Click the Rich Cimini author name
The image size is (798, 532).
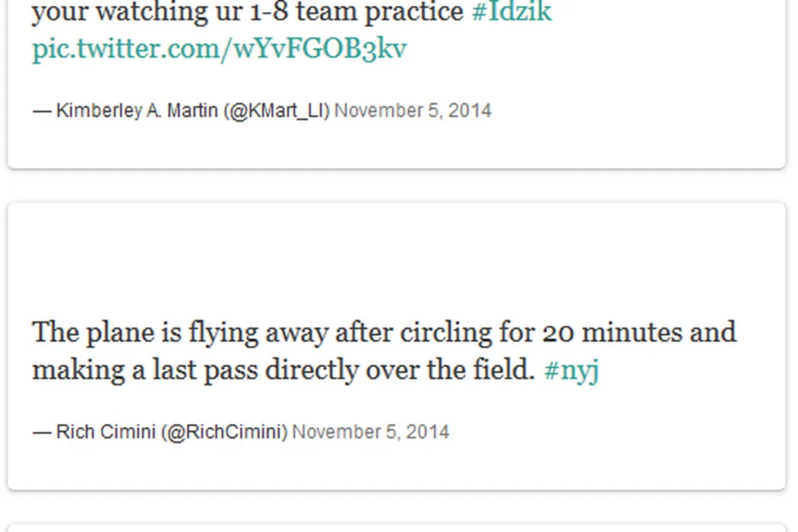106,432
